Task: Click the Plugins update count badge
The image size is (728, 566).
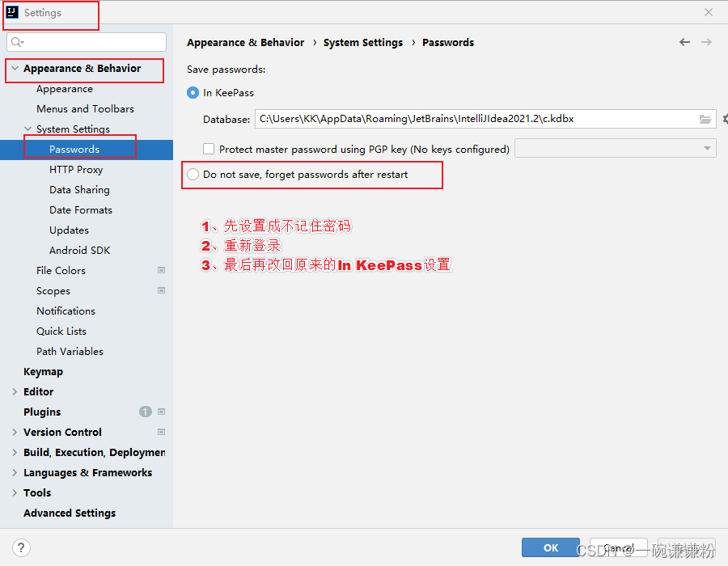Action: pyautogui.click(x=146, y=412)
